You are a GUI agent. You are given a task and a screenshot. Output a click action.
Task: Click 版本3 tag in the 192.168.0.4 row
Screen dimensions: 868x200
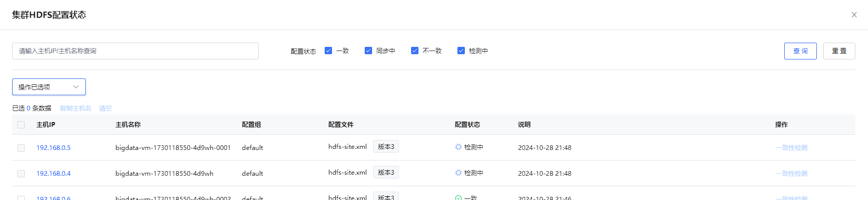pyautogui.click(x=386, y=173)
